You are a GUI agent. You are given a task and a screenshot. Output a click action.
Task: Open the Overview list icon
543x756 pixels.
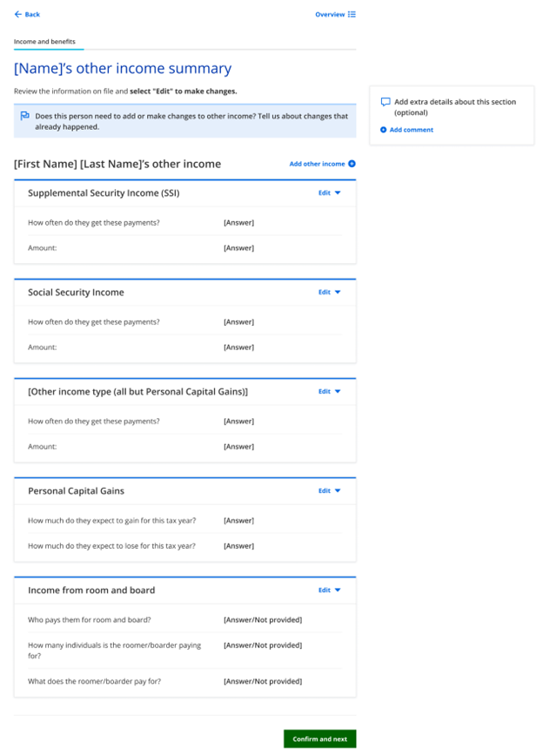tap(352, 15)
